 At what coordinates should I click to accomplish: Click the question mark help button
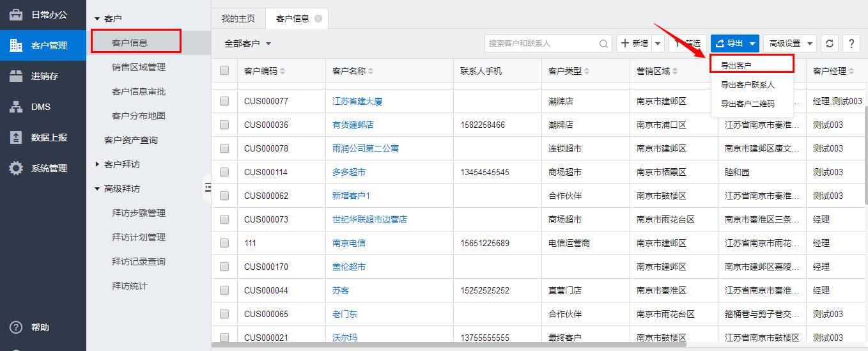coord(851,43)
